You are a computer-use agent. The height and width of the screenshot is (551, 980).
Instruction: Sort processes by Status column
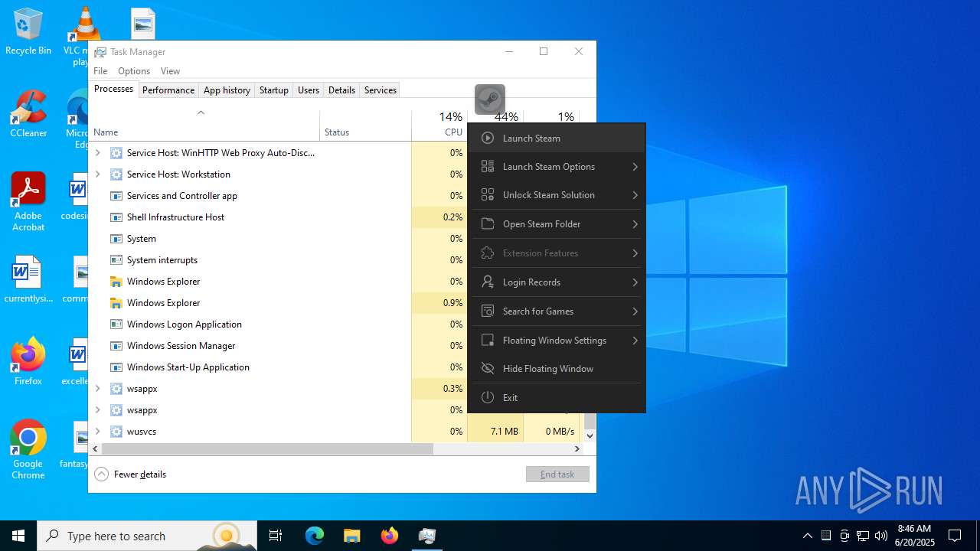(x=365, y=125)
